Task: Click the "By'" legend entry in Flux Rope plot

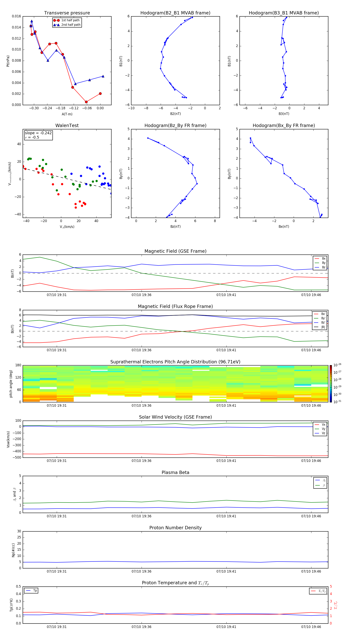Action: coord(320,318)
